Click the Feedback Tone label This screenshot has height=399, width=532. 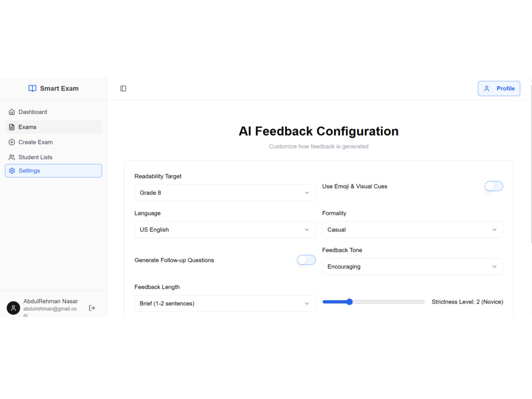tap(342, 250)
